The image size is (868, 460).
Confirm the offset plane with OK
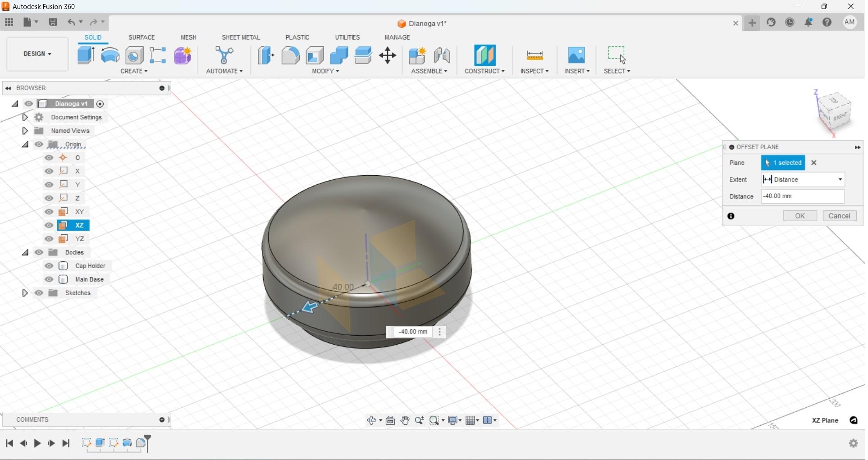tap(800, 215)
